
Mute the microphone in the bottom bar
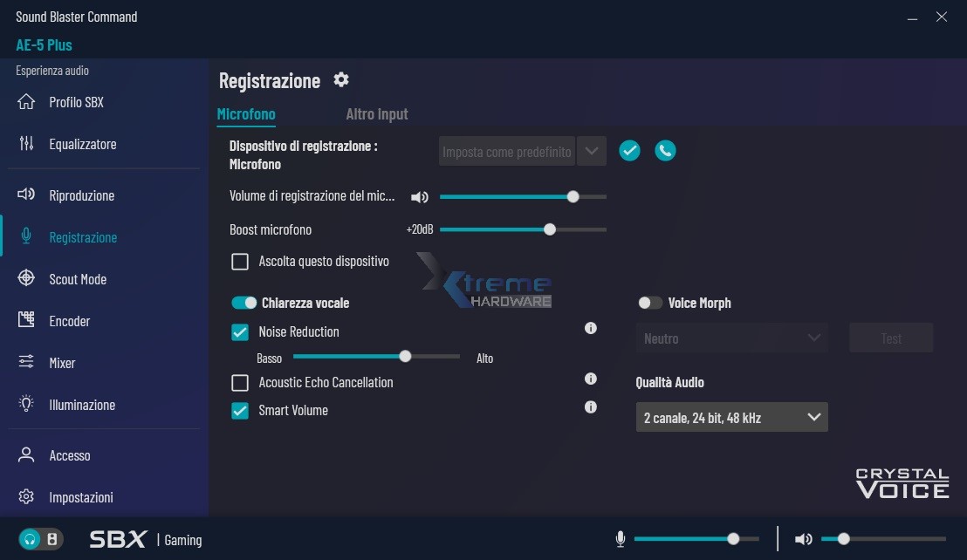tap(621, 539)
